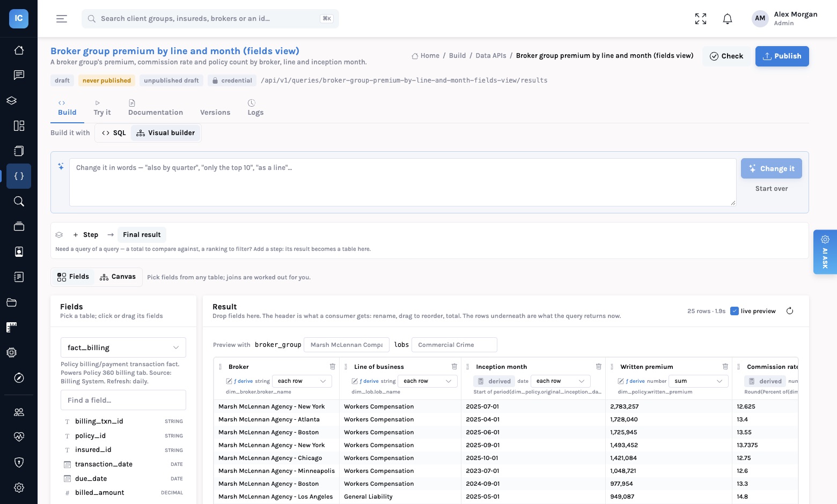The image size is (837, 504).
Task: Switch to the Canvas view
Action: 118,277
